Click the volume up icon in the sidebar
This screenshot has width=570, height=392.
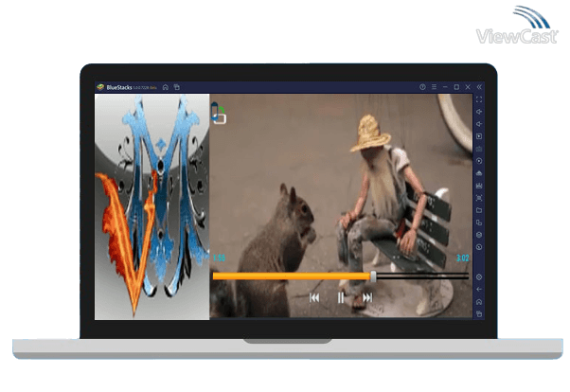[479, 112]
